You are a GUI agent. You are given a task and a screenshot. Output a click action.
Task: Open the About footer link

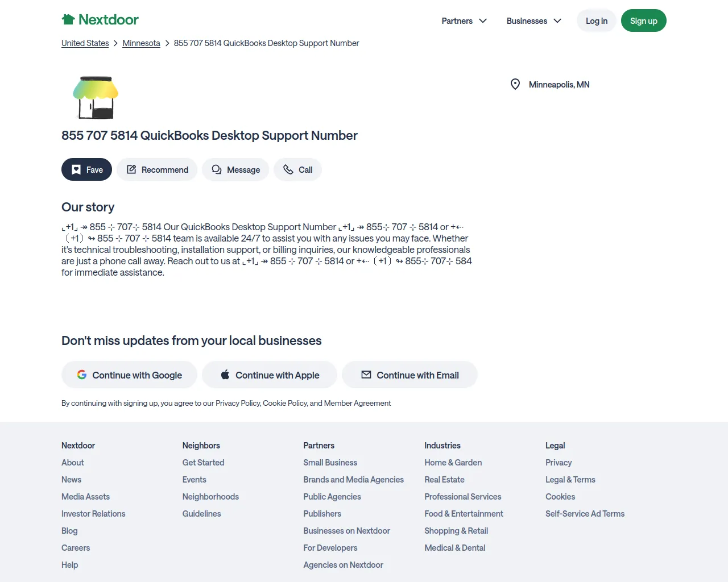(73, 463)
